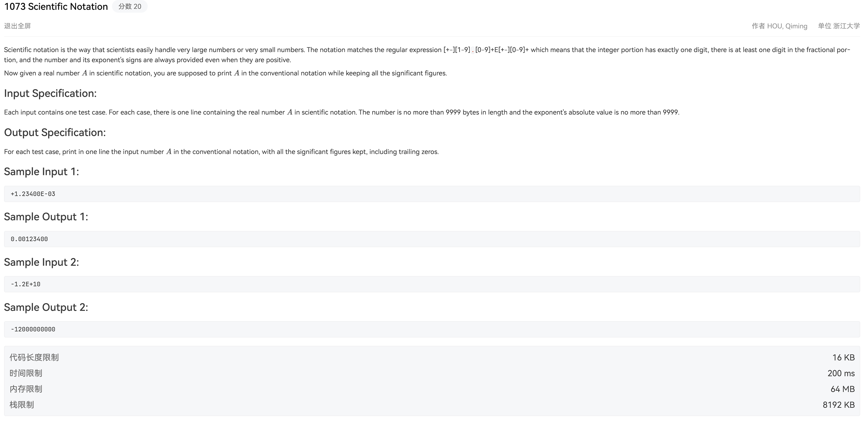Click Sample Output 1 code block 0.00123400
The image size is (868, 427).
click(x=432, y=239)
